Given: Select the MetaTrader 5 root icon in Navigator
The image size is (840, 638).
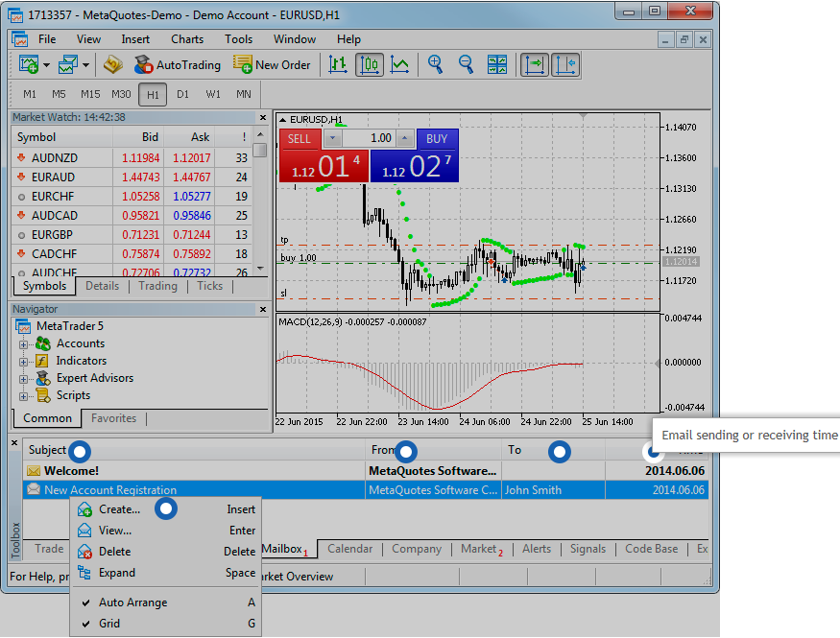Looking at the screenshot, I should coord(23,326).
